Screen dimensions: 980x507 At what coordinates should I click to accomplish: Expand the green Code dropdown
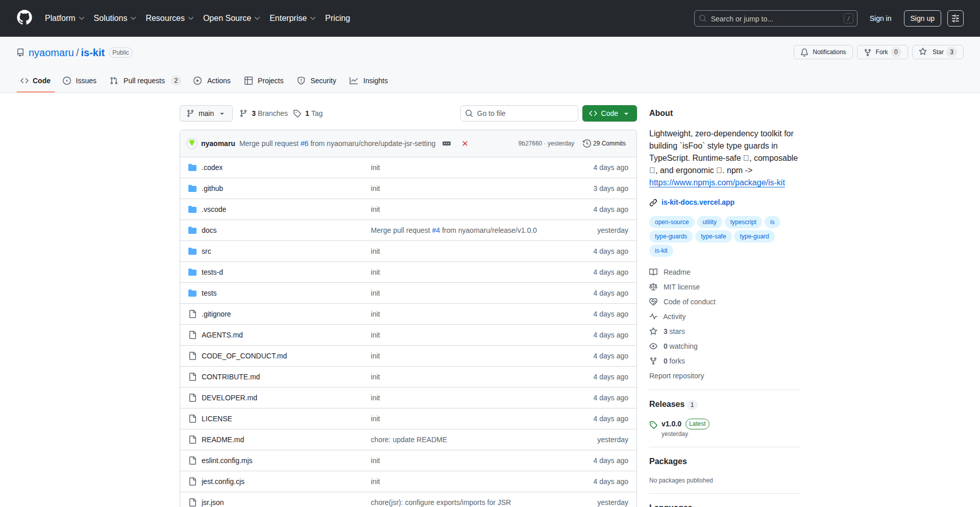pos(609,113)
